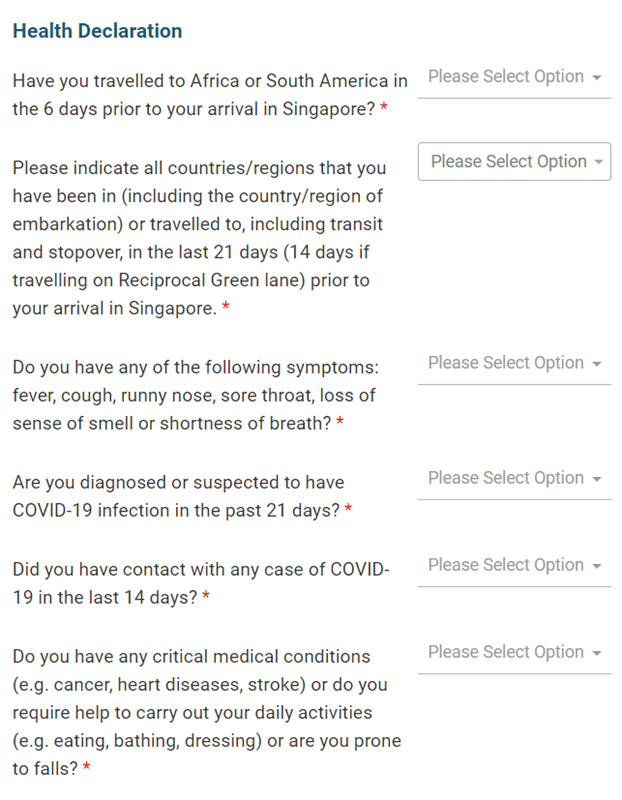Click the caret arrow of the Africa travel dropdown
Image resolution: width=622 pixels, height=800 pixels.
pyautogui.click(x=596, y=78)
